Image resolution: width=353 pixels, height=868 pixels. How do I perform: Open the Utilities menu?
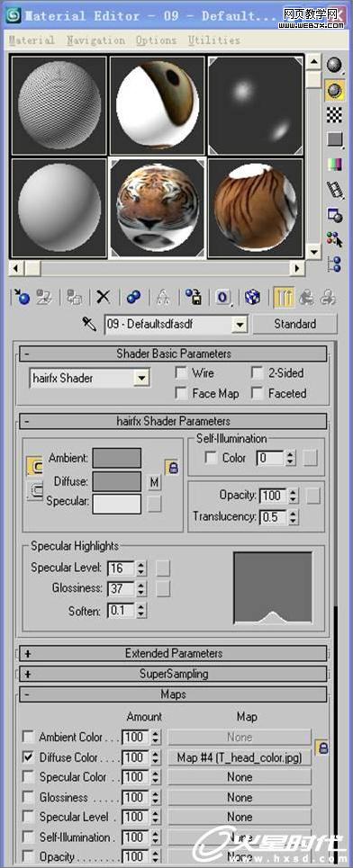pyautogui.click(x=214, y=40)
